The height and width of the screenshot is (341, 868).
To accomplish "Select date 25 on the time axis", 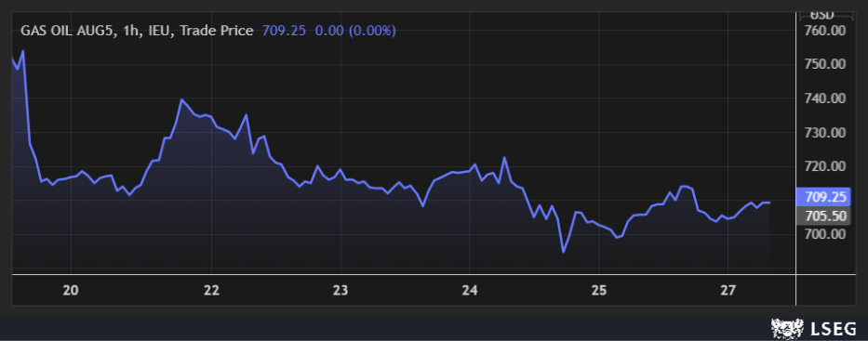I will click(x=599, y=291).
